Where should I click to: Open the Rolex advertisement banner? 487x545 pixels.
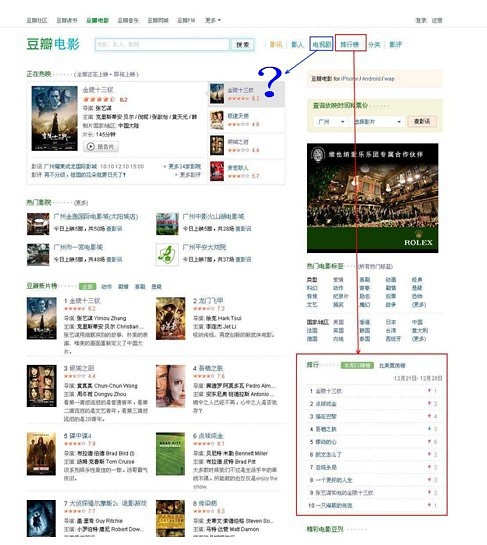(373, 198)
